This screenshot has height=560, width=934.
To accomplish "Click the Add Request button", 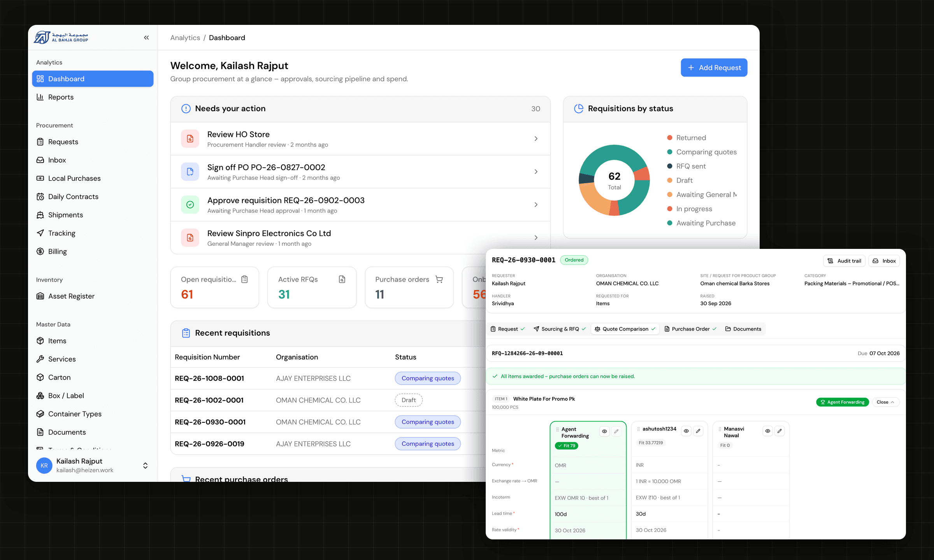I will [714, 68].
